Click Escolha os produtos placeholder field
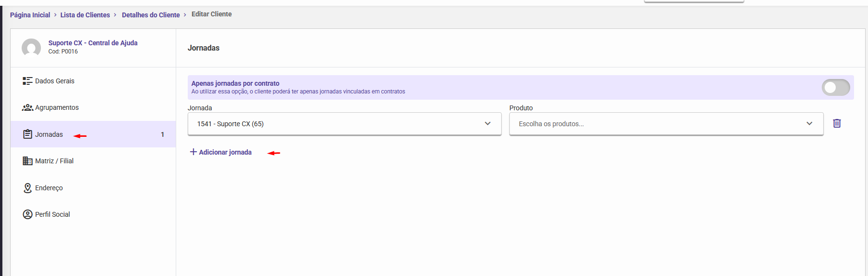Screen dimensions: 868x276 click(x=551, y=124)
